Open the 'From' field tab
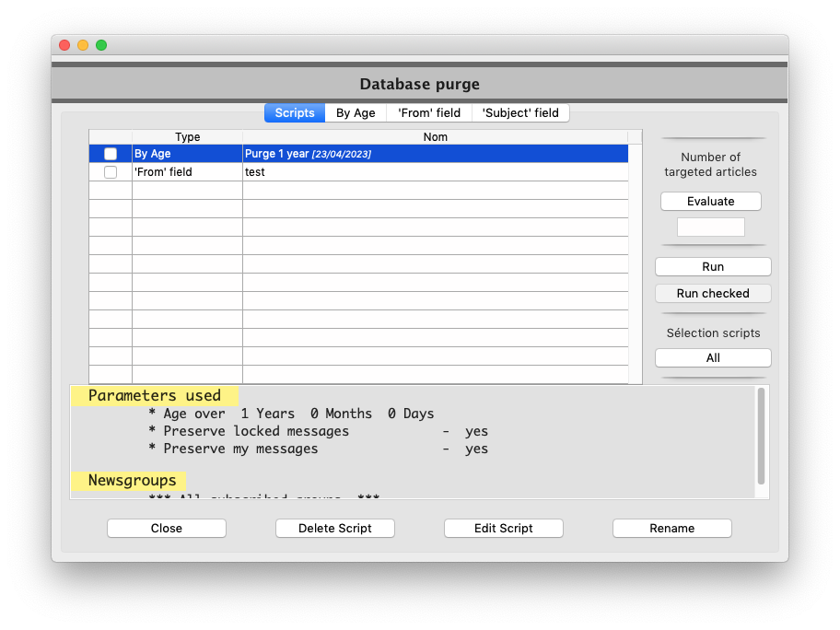This screenshot has height=630, width=840. 429,113
